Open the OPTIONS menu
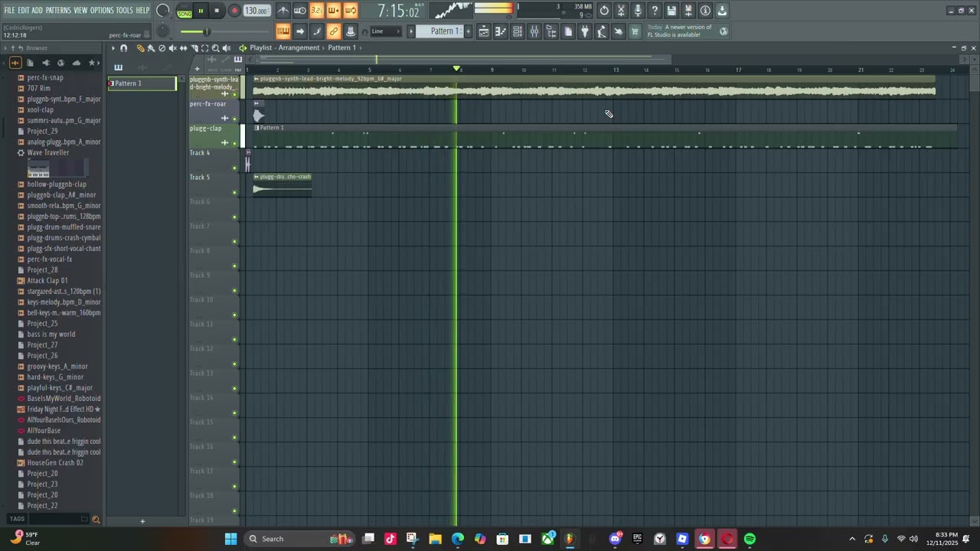Viewport: 980px width, 551px height. [102, 10]
